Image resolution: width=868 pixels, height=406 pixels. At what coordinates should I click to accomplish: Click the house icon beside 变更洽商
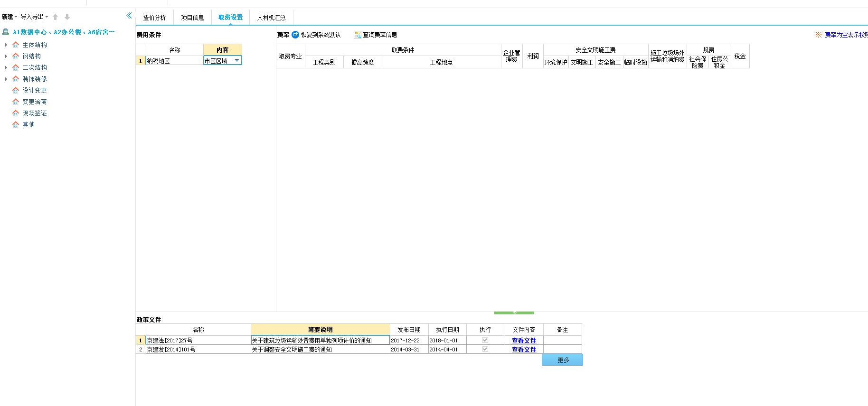16,102
